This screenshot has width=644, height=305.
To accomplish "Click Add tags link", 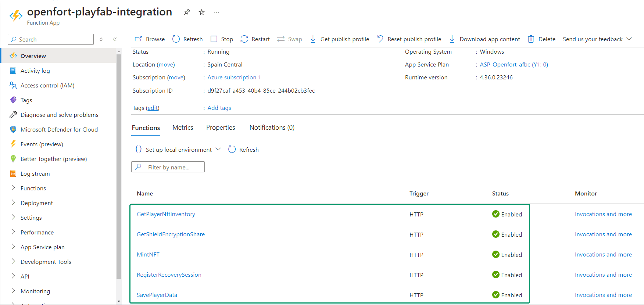I will pyautogui.click(x=219, y=108).
